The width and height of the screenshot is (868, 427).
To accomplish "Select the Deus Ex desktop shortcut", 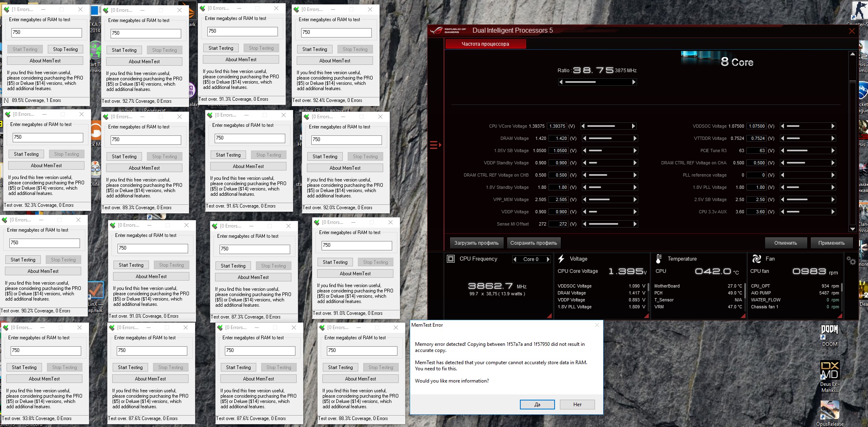I will click(830, 376).
